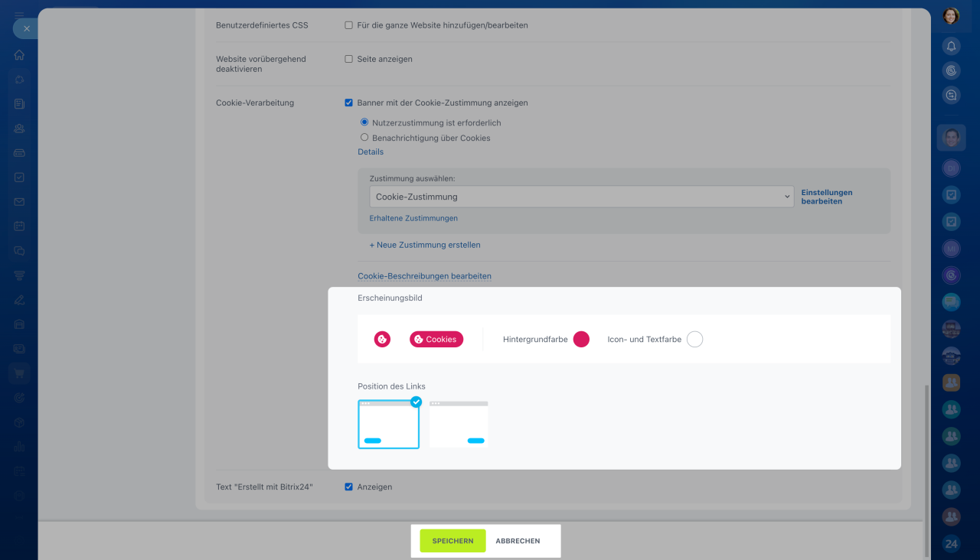Select 'Benachrichtigung über Cookies' radio option
This screenshot has width=980, height=560.
click(x=364, y=138)
